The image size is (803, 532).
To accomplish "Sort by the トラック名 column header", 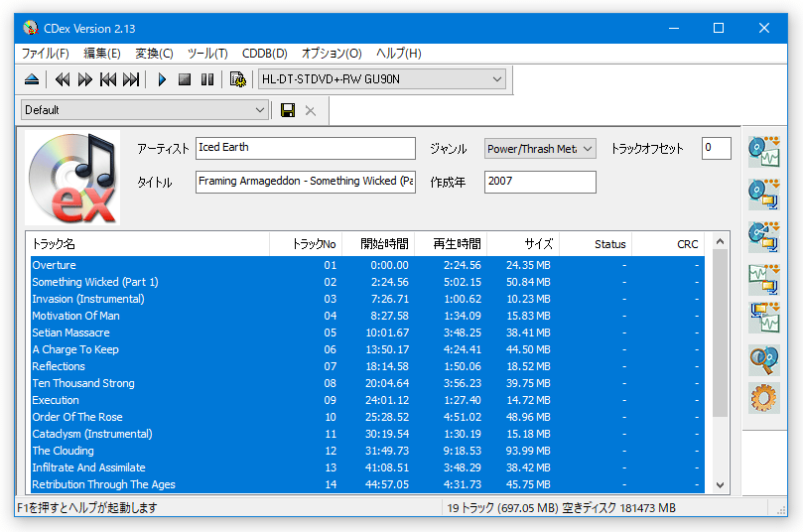I will [150, 244].
